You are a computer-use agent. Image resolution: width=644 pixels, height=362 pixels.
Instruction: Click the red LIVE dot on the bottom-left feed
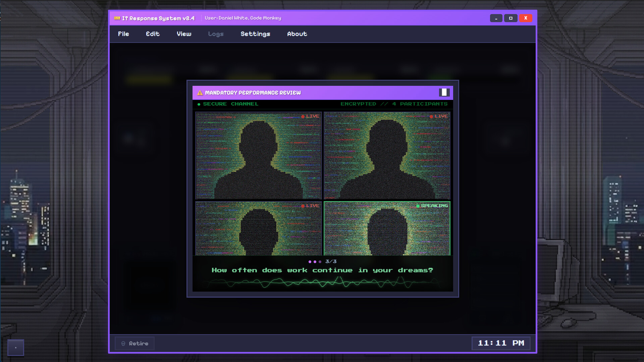(x=303, y=205)
